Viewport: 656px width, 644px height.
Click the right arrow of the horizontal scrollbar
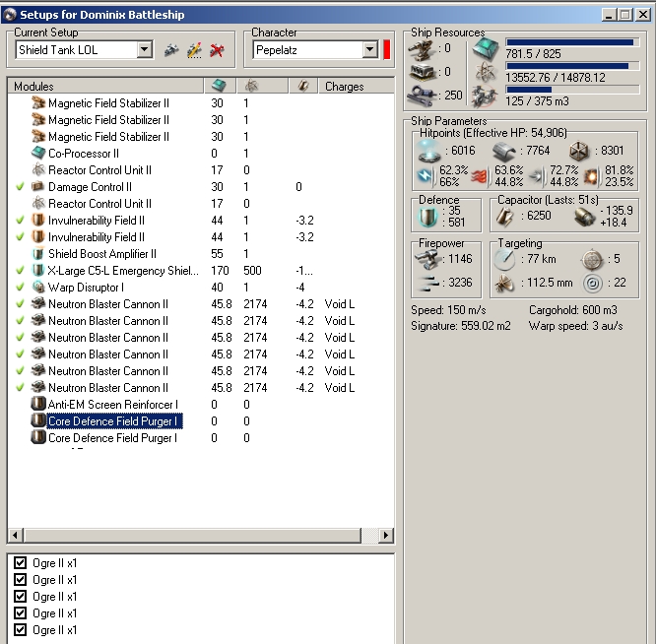pyautogui.click(x=386, y=535)
